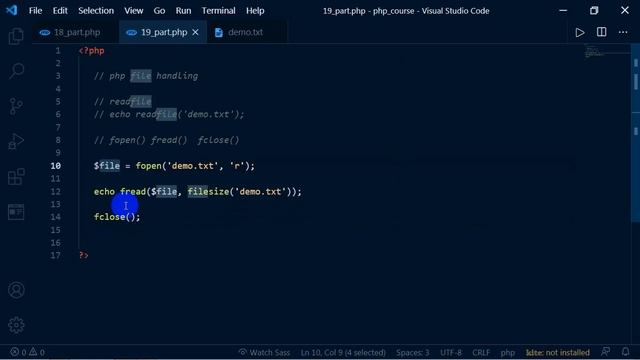The height and width of the screenshot is (360, 640).
Task: Open the File menu
Action: point(36,11)
